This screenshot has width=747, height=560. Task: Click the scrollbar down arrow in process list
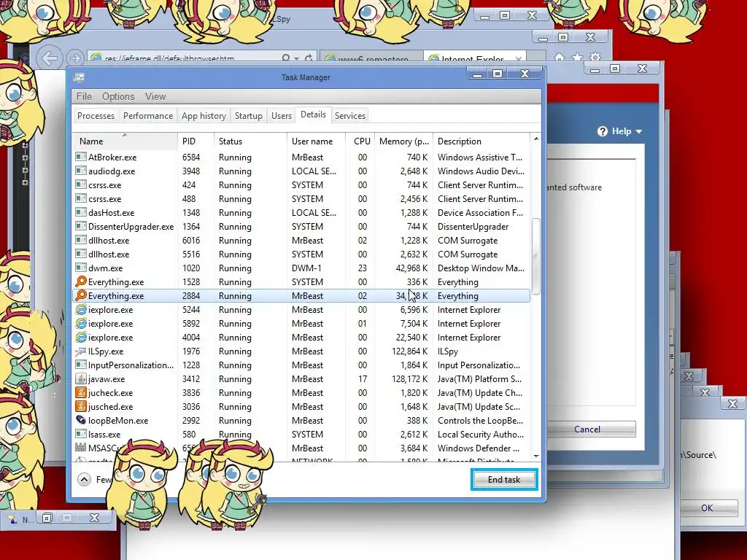536,456
